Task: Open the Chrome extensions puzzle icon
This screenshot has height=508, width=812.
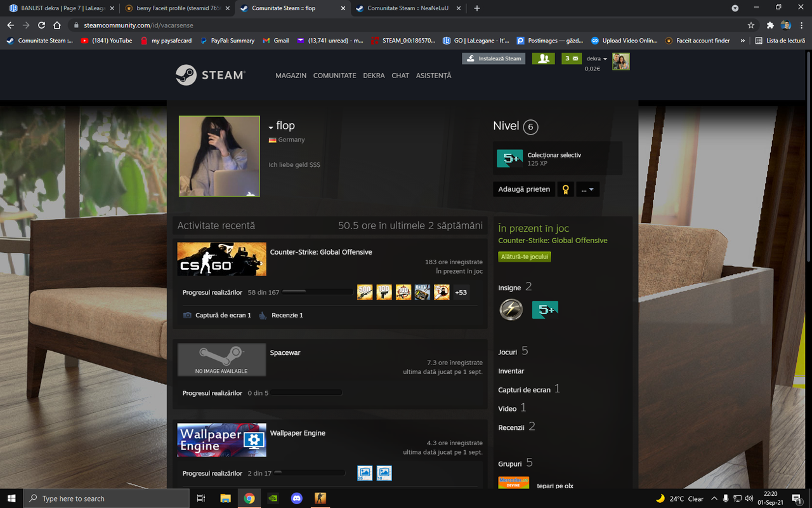Action: click(x=770, y=25)
